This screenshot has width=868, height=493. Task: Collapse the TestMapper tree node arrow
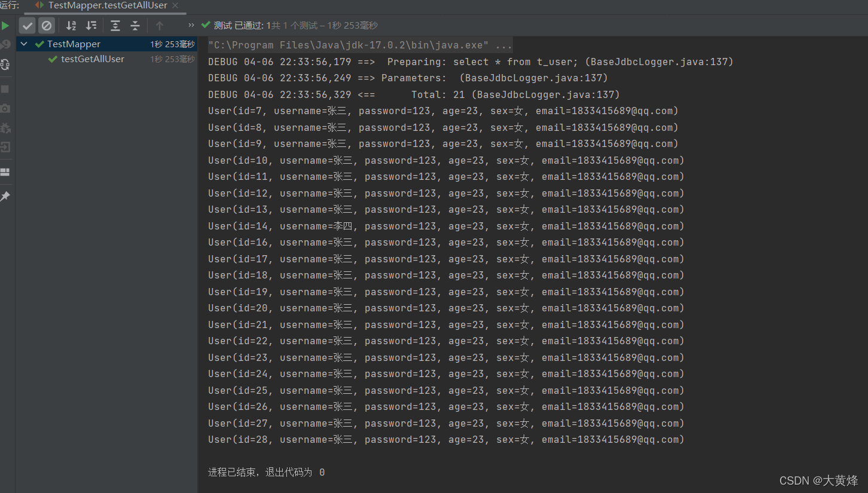click(25, 44)
